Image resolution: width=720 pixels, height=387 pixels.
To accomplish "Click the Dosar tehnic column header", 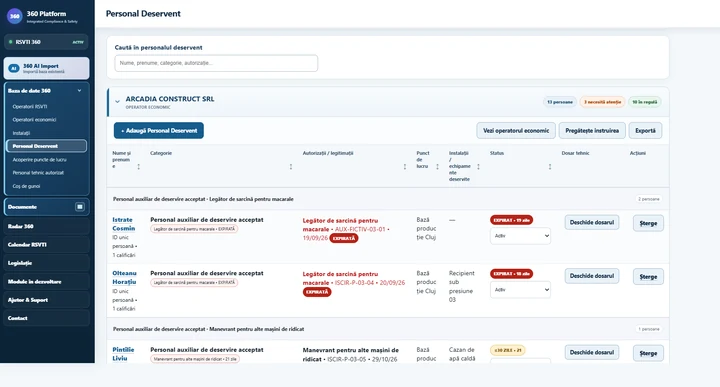I will pos(575,153).
